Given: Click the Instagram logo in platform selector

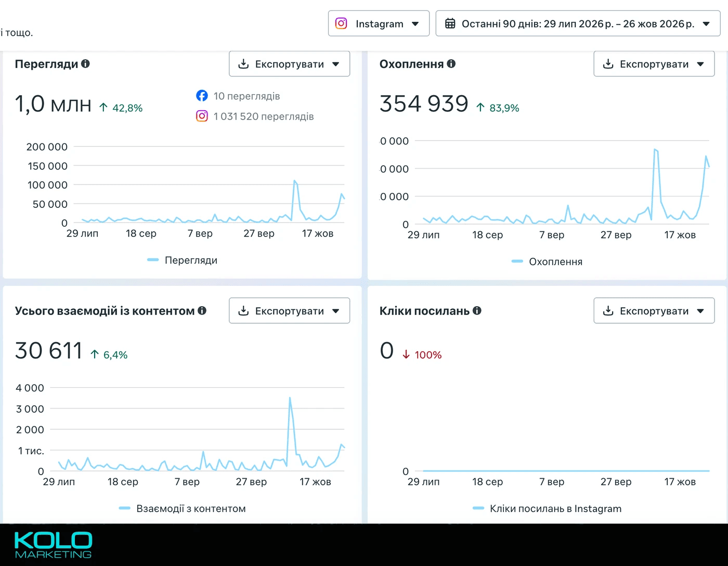Looking at the screenshot, I should [341, 23].
